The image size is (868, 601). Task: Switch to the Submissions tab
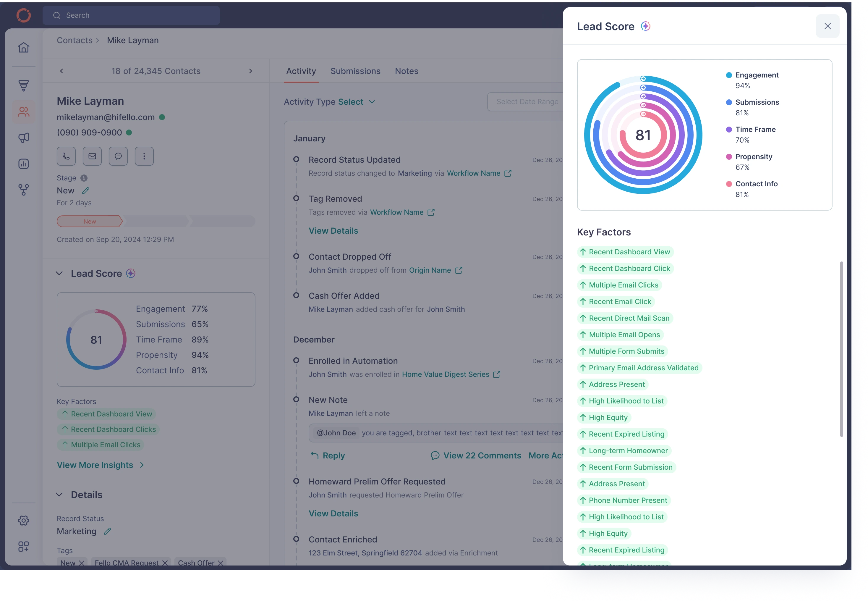pyautogui.click(x=355, y=71)
